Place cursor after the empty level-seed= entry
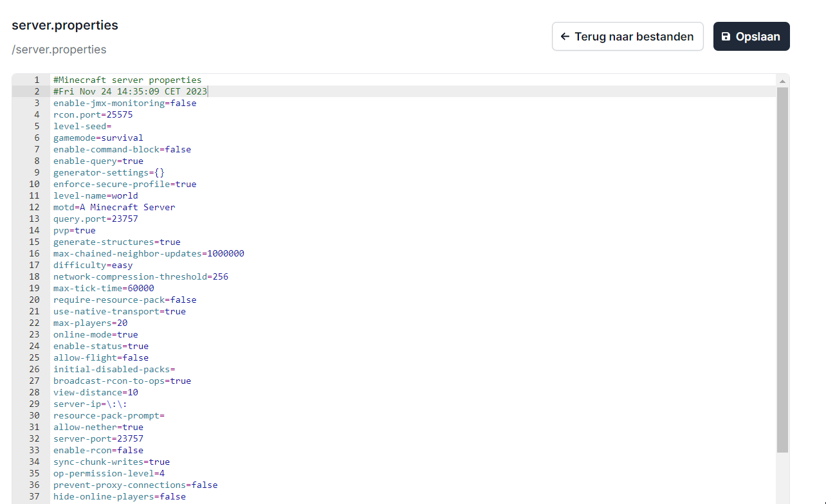 [x=112, y=126]
